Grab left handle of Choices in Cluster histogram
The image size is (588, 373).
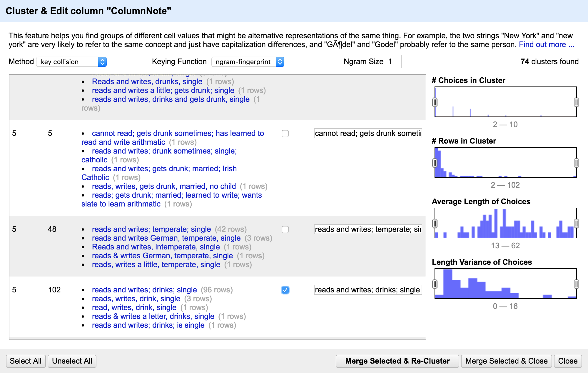click(x=435, y=102)
